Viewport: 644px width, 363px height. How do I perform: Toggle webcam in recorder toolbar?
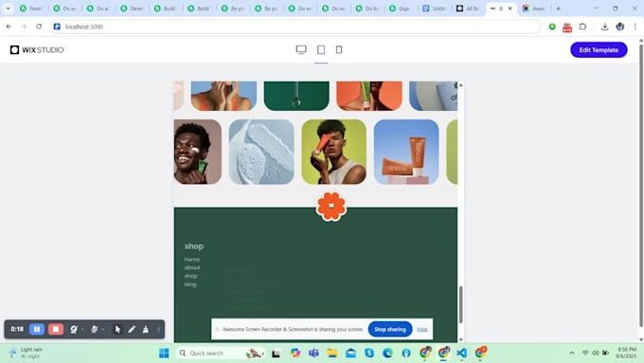click(74, 329)
